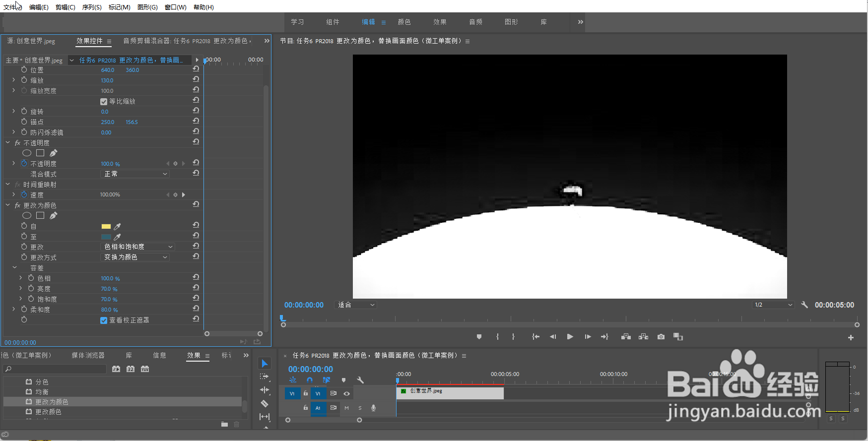Reset the 位置 parameter
Screen dimensions: 868x441
point(196,69)
